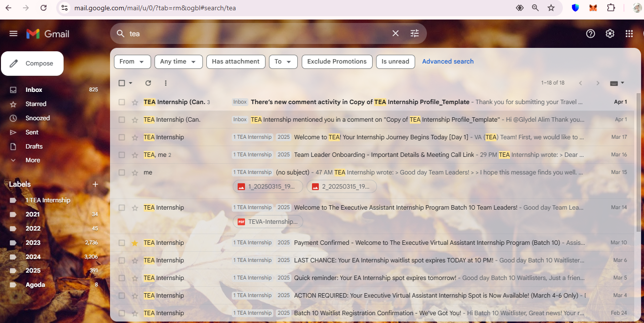644x323 pixels.
Task: Create new label with plus icon
Action: tap(95, 184)
